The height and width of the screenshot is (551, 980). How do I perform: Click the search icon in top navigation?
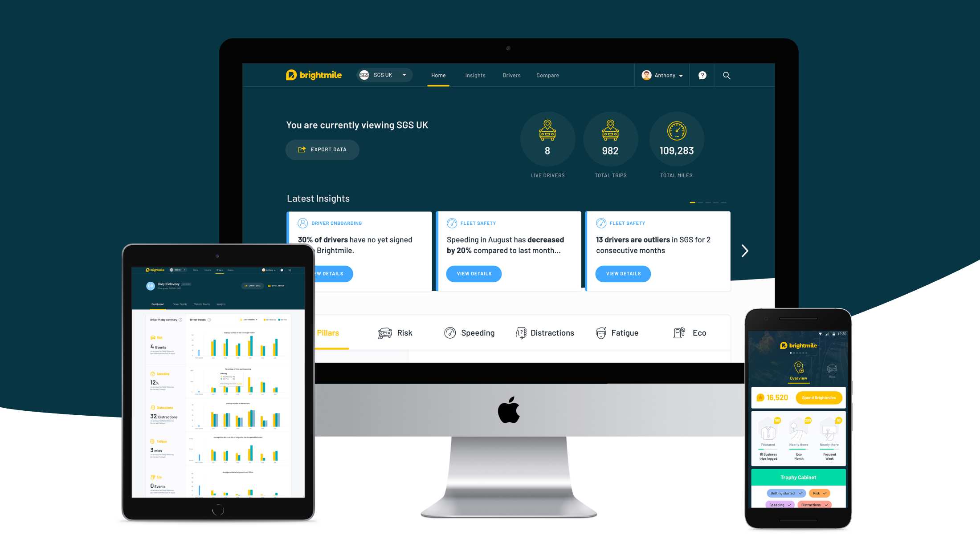pyautogui.click(x=726, y=75)
